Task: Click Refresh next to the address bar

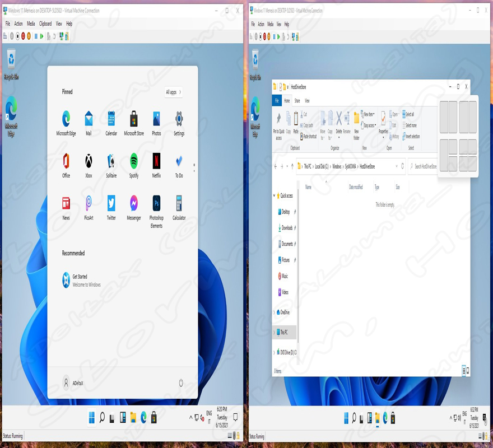Action: coord(402,166)
